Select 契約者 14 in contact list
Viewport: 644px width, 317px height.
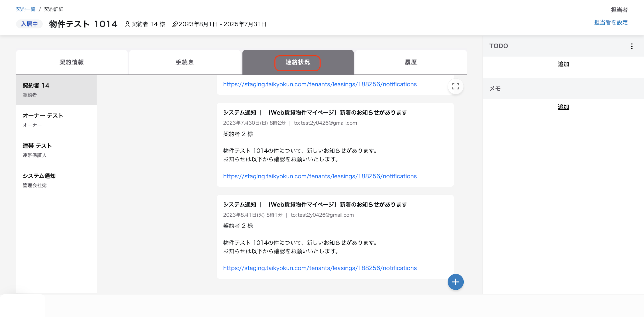56,90
